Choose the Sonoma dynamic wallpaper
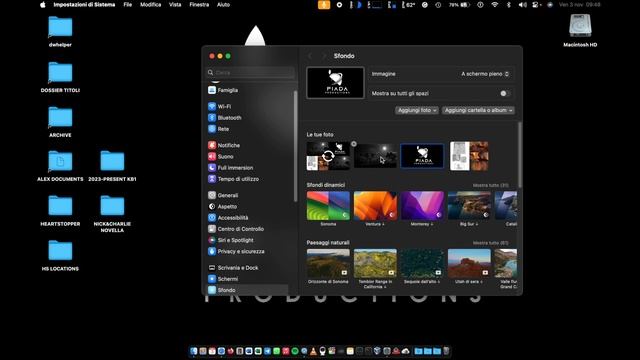This screenshot has height=360, width=640. (328, 206)
